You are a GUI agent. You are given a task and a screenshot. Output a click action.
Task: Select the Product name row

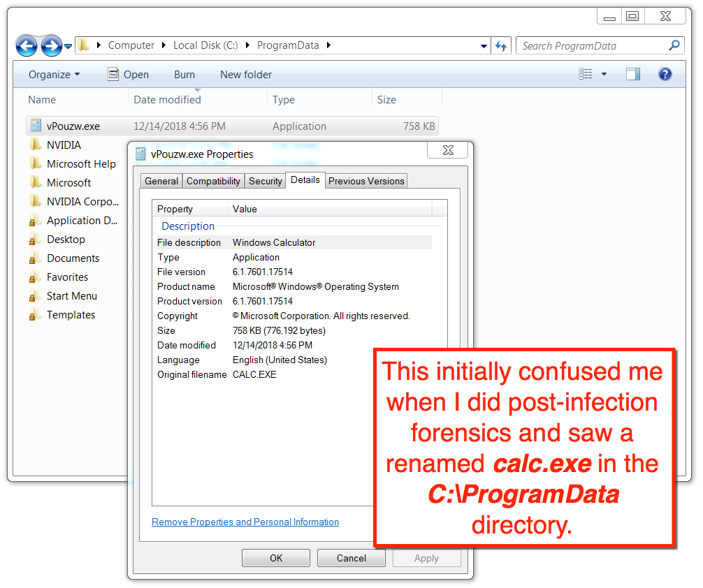click(x=293, y=287)
